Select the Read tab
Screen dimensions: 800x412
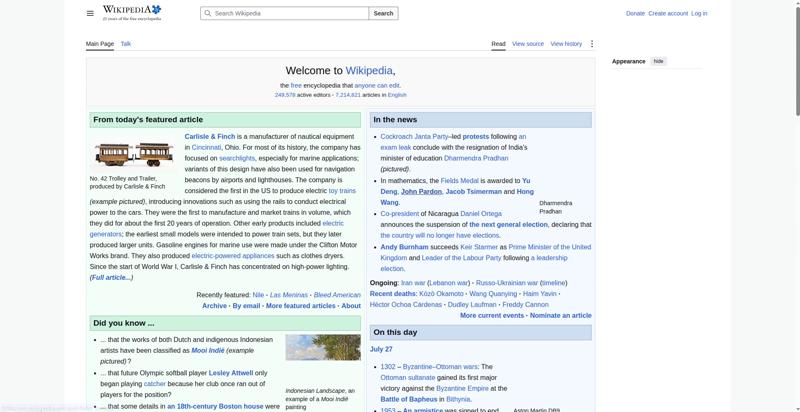(x=498, y=44)
